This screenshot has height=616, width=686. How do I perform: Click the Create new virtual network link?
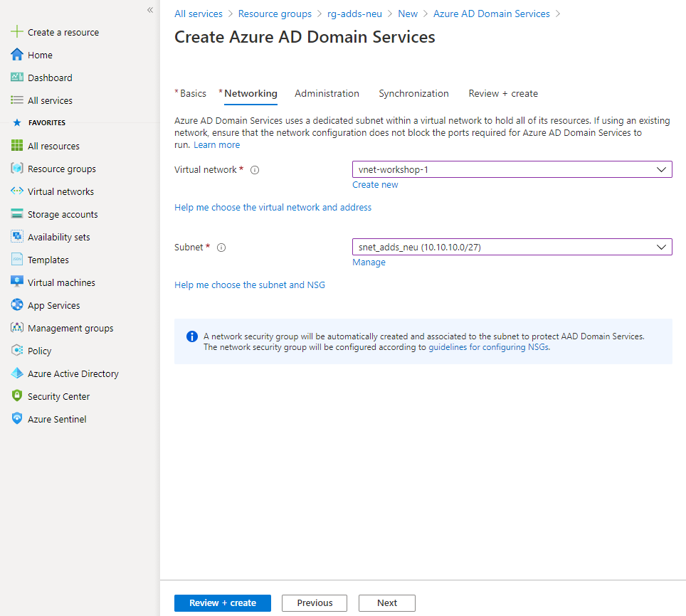[375, 185]
